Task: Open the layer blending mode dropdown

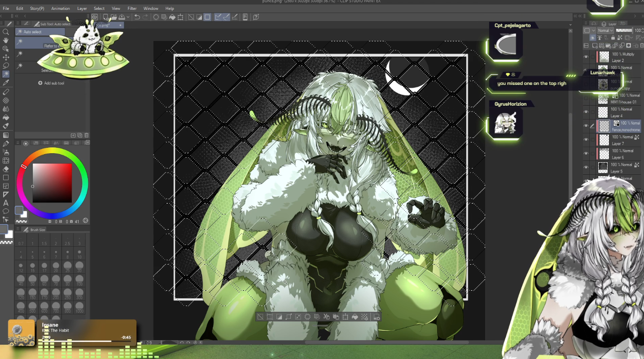Action: coord(605,31)
